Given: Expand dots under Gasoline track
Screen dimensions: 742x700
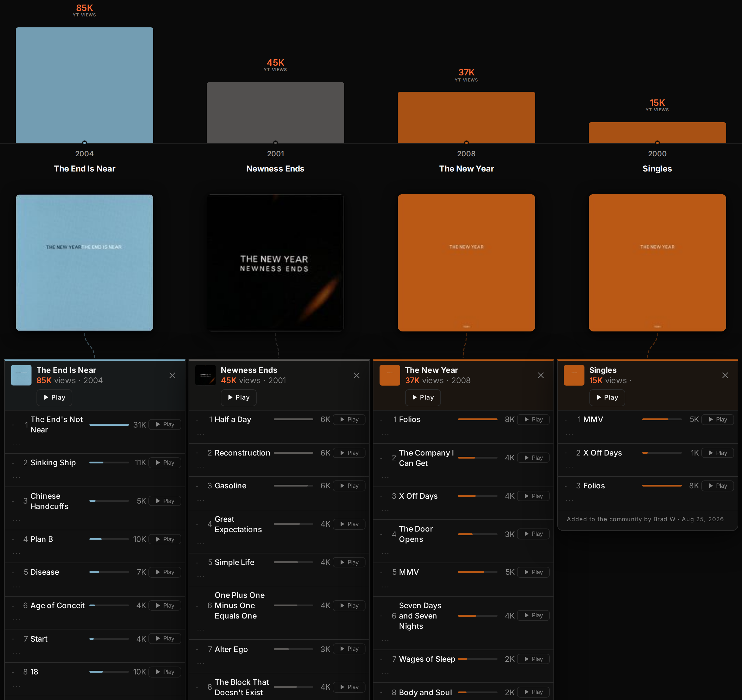Looking at the screenshot, I should (x=201, y=501).
